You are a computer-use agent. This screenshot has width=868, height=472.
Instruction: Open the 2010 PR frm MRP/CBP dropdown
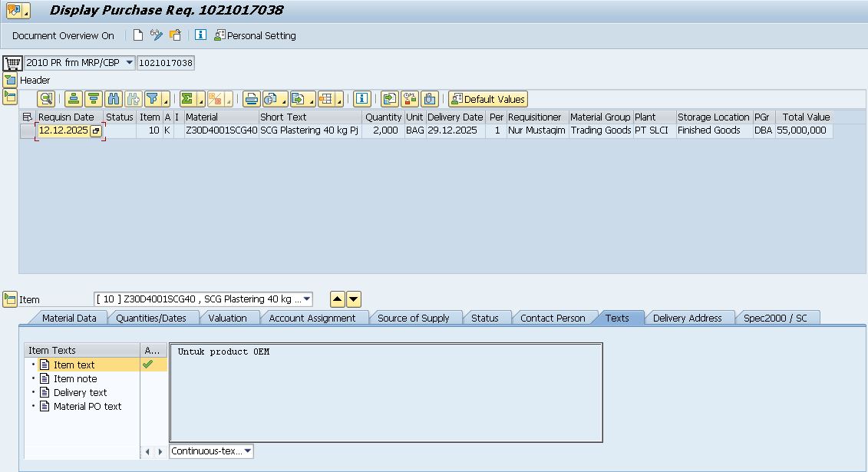pos(129,63)
